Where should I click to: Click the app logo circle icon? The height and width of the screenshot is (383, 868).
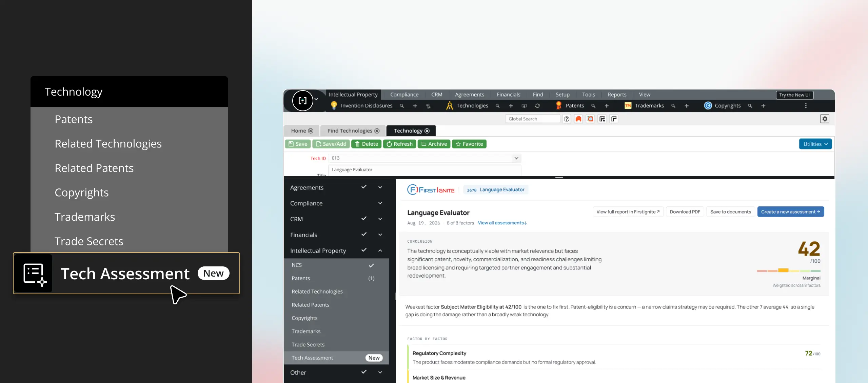pos(302,101)
